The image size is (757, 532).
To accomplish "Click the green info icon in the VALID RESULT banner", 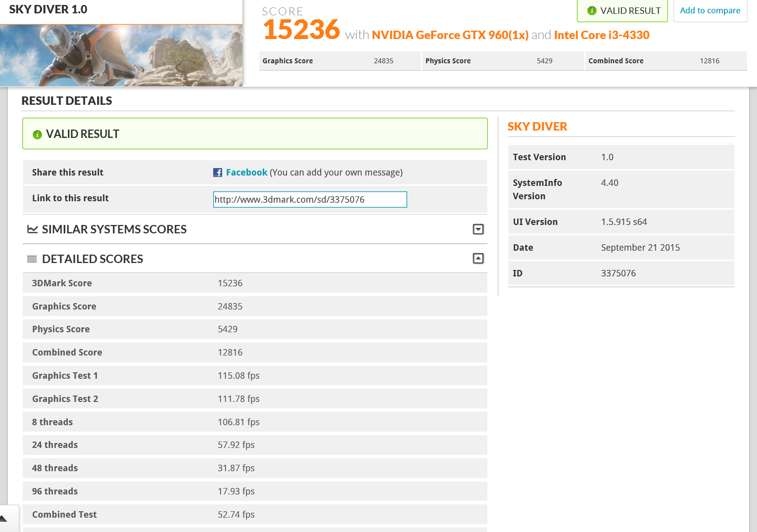I will (37, 134).
